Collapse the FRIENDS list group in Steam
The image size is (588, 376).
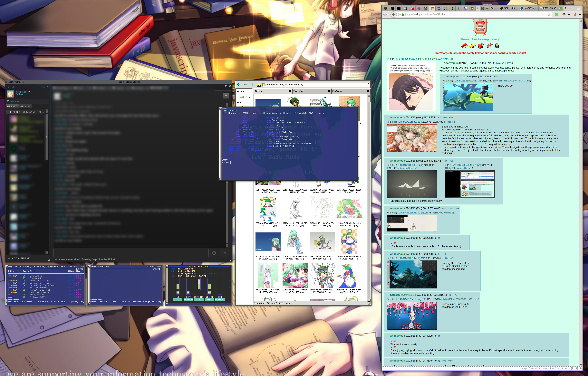8,112
